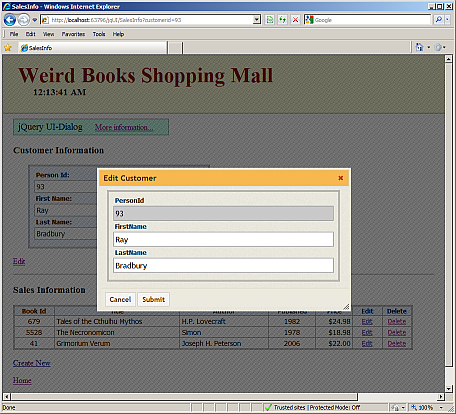Click the LastName field containing Bradbury

pyautogui.click(x=223, y=266)
